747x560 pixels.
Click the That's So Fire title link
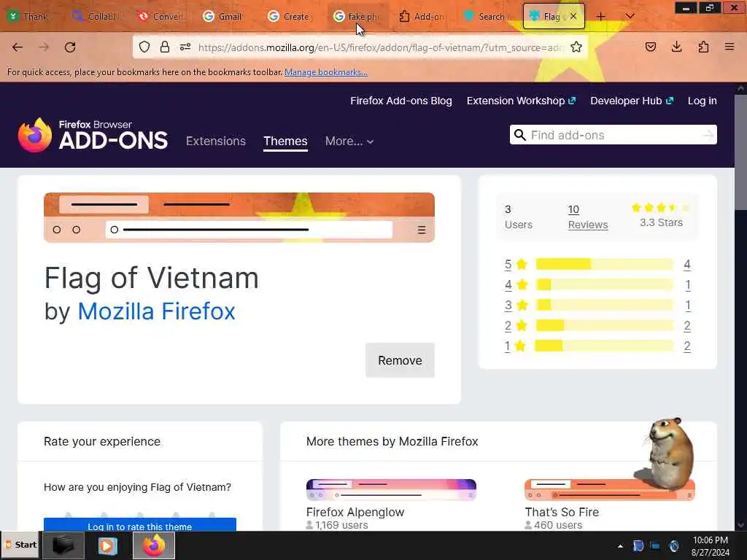(562, 512)
